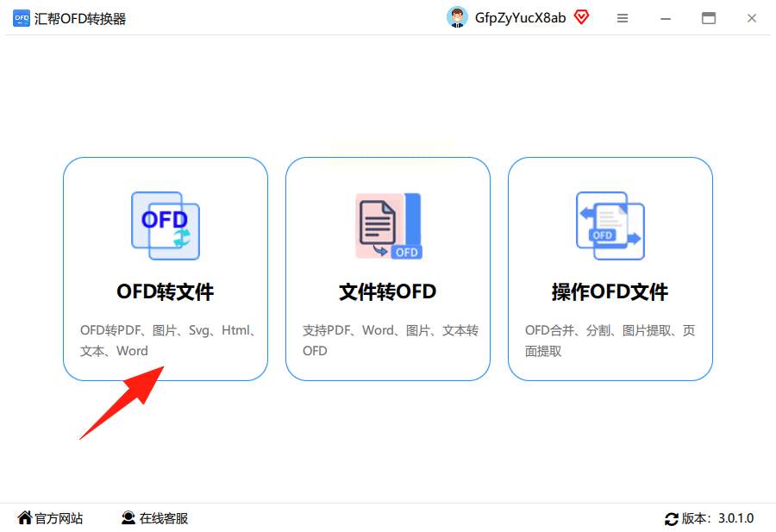Click the home icon for 官方网站
This screenshot has height=532, width=776.
pyautogui.click(x=24, y=517)
